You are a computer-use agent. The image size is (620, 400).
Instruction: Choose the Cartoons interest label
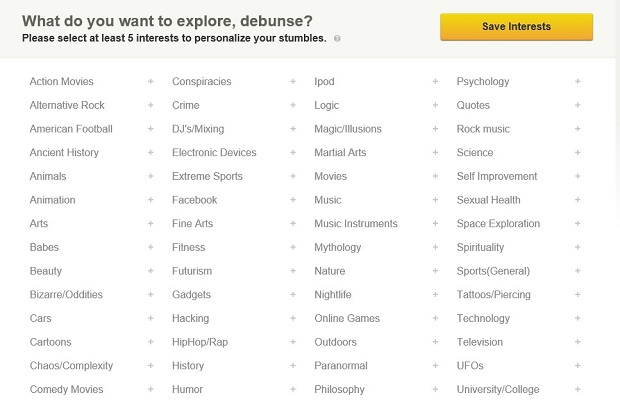(x=50, y=343)
